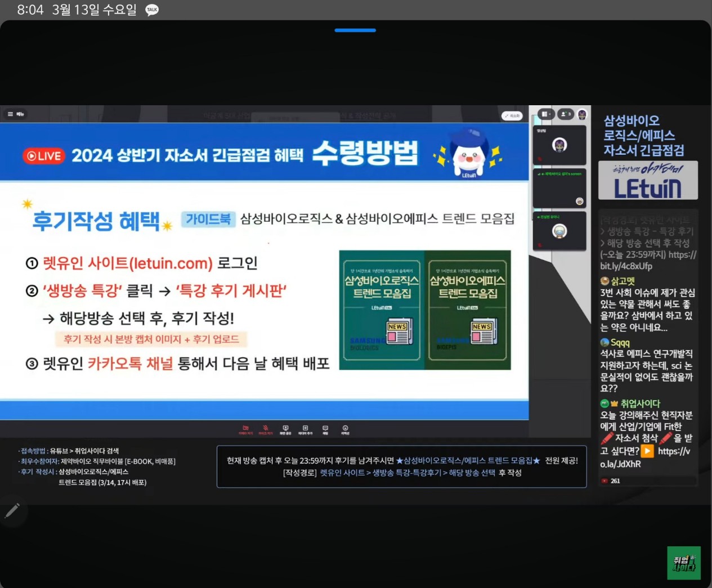Screen dimensions: 712x588
Task: Open the hamburger menu at slide top-left
Action: pyautogui.click(x=15, y=114)
